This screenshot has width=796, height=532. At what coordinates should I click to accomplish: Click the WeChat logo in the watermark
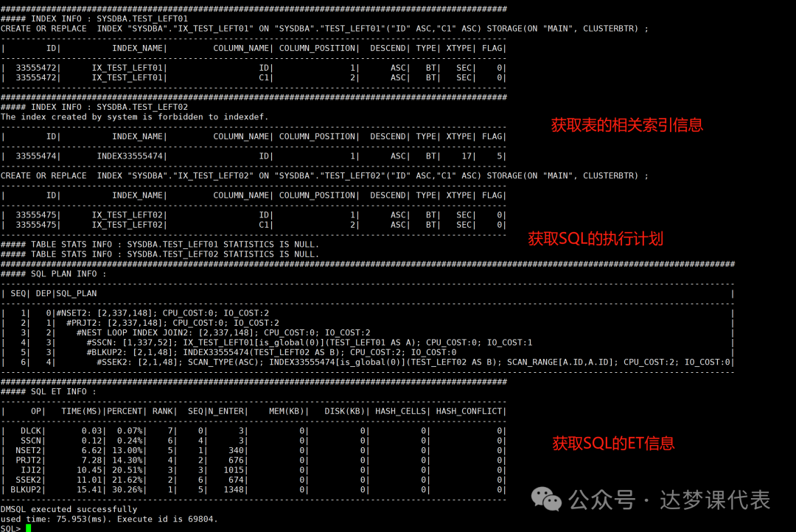[546, 500]
